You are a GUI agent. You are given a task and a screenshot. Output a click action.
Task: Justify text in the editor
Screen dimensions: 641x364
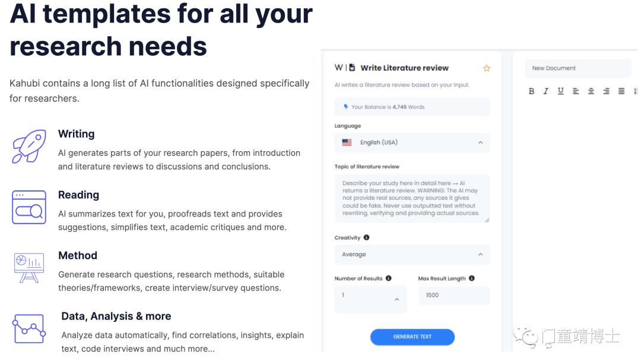click(621, 91)
